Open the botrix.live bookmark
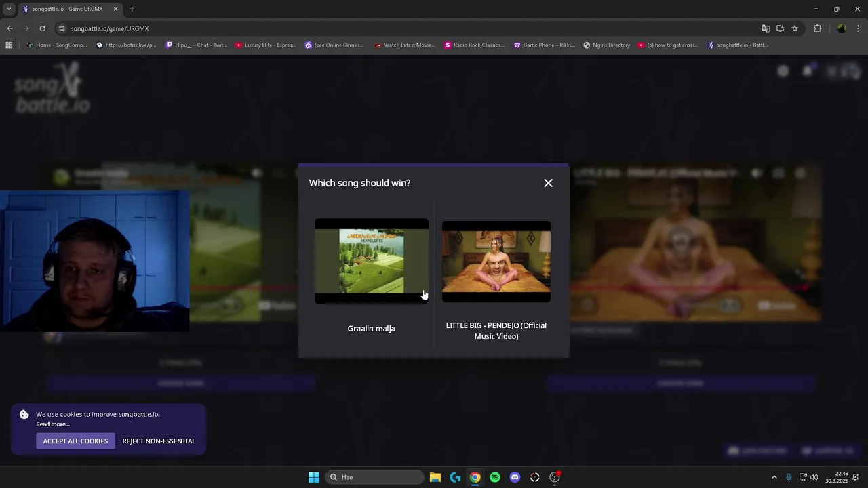868x488 pixels. click(x=126, y=45)
